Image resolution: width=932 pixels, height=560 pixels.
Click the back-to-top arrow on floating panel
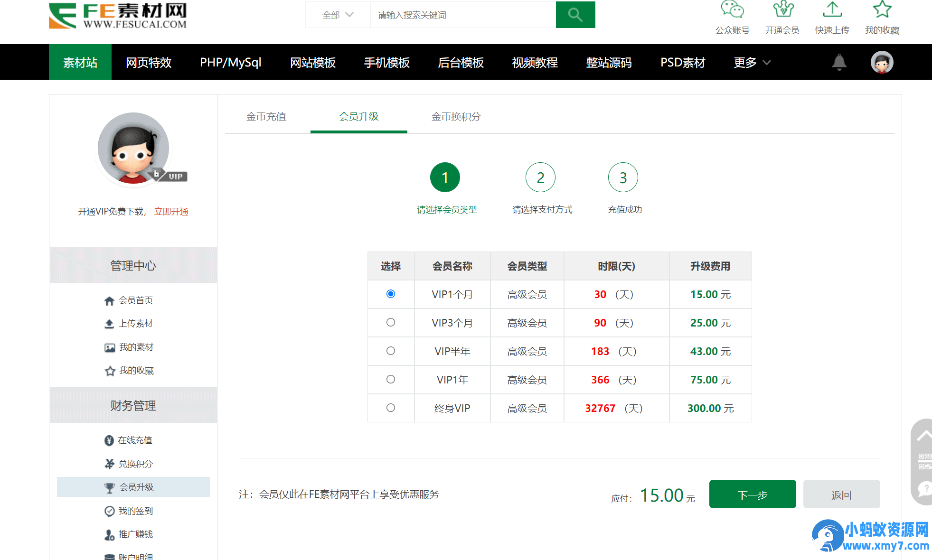(924, 435)
